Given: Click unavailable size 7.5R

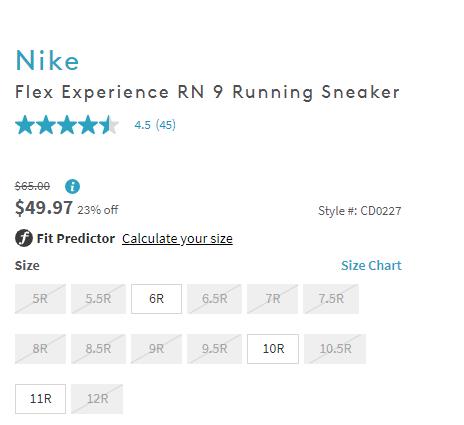Looking at the screenshot, I should (331, 299).
